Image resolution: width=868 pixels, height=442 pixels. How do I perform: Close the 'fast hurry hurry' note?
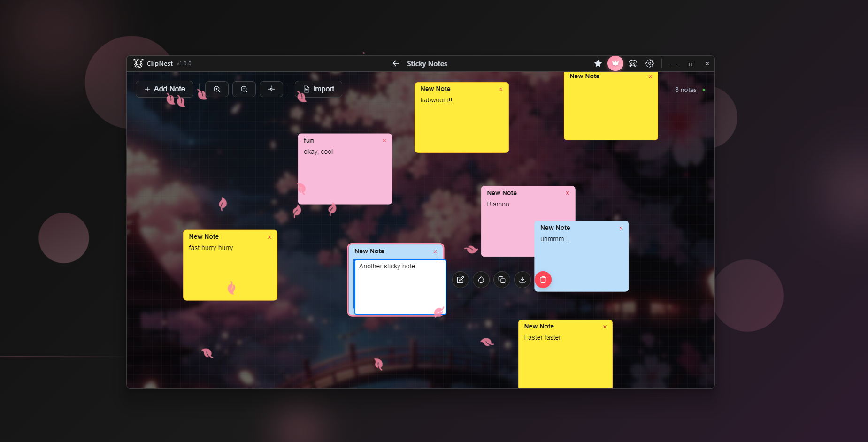click(269, 237)
